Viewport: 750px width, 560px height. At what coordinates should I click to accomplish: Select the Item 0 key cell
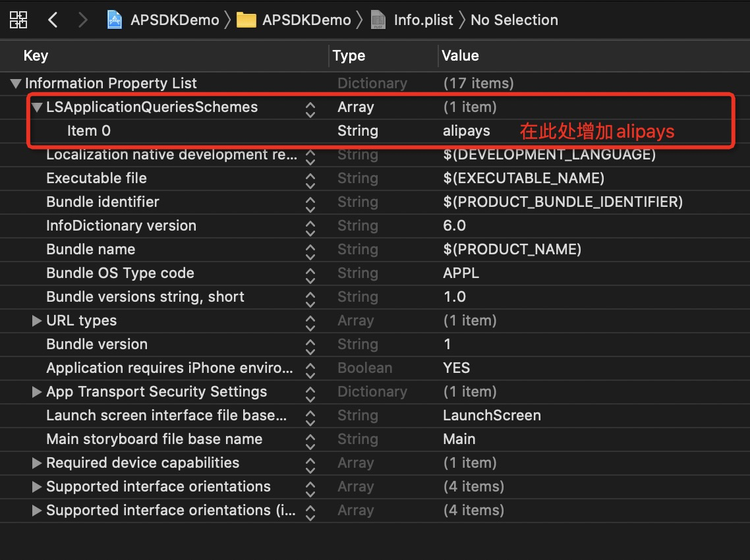89,130
